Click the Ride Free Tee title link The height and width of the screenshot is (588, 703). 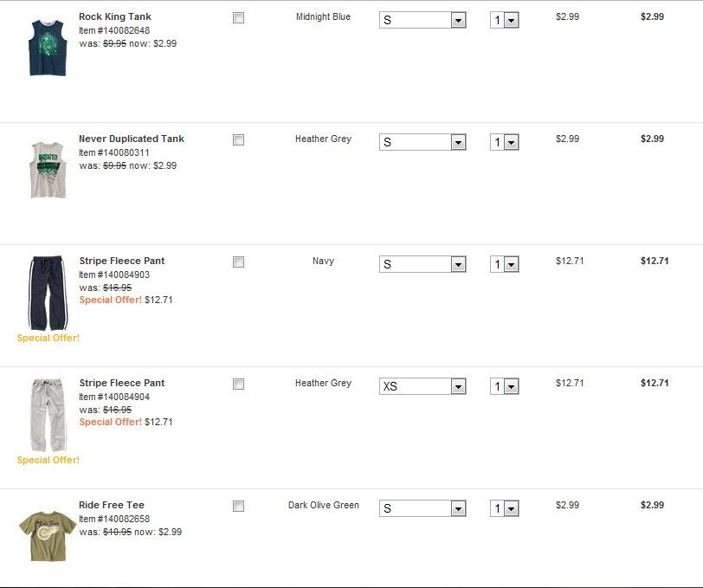click(111, 505)
